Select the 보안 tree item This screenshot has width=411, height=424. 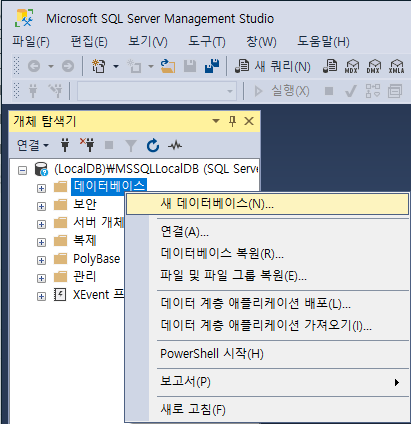tap(85, 204)
